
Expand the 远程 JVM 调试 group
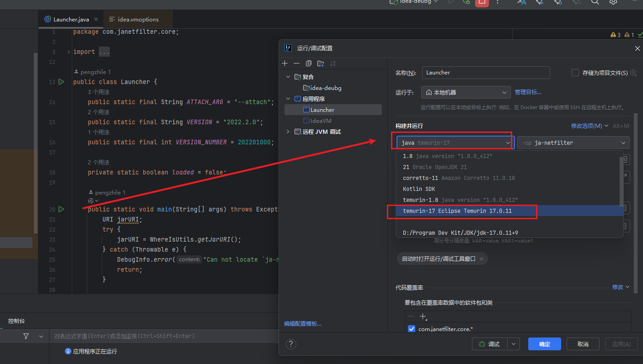pos(287,132)
